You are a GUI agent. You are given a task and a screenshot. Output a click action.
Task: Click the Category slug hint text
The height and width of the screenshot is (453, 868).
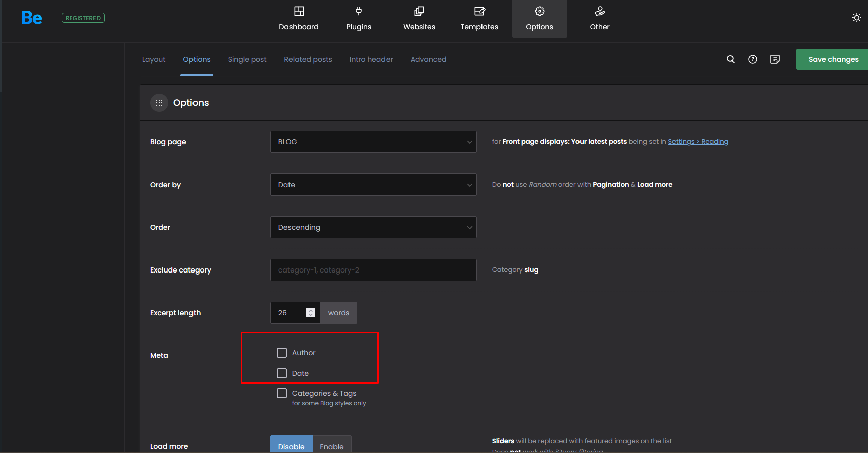(x=515, y=270)
